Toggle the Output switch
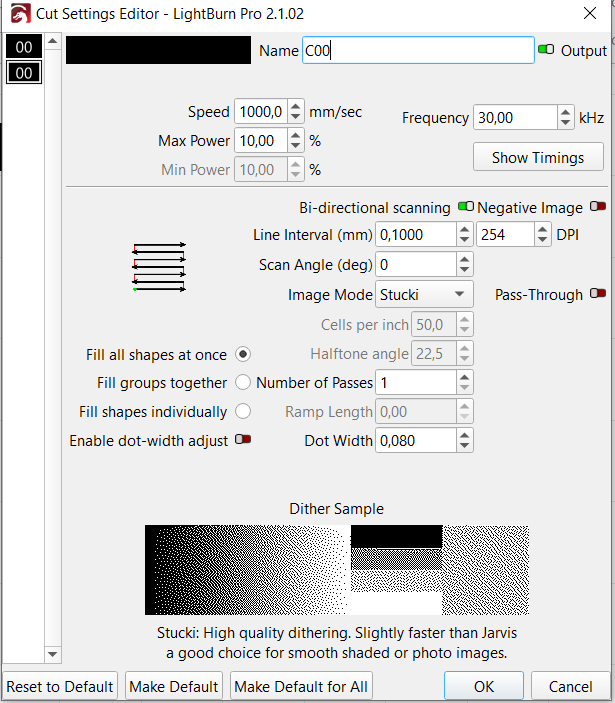615x703 pixels. (x=546, y=49)
